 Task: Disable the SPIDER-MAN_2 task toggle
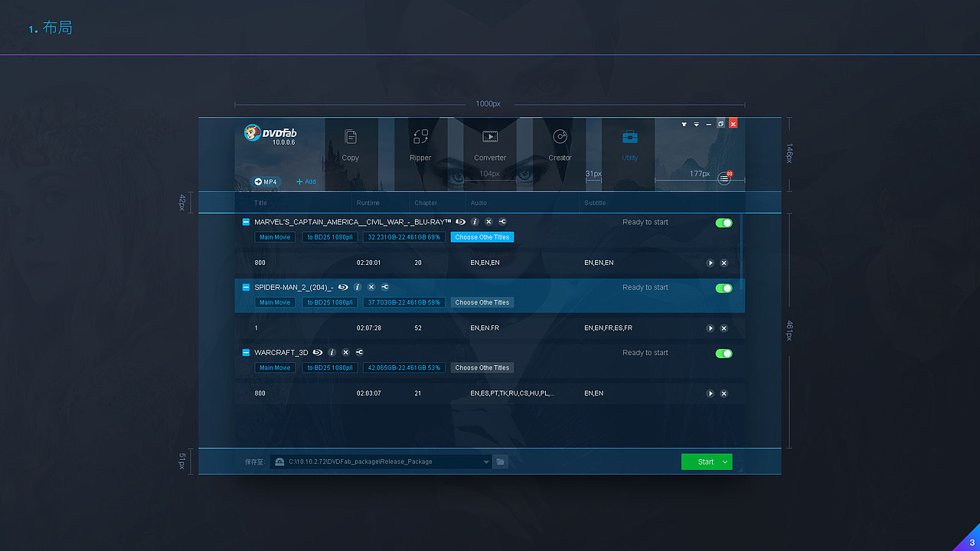pyautogui.click(x=724, y=289)
